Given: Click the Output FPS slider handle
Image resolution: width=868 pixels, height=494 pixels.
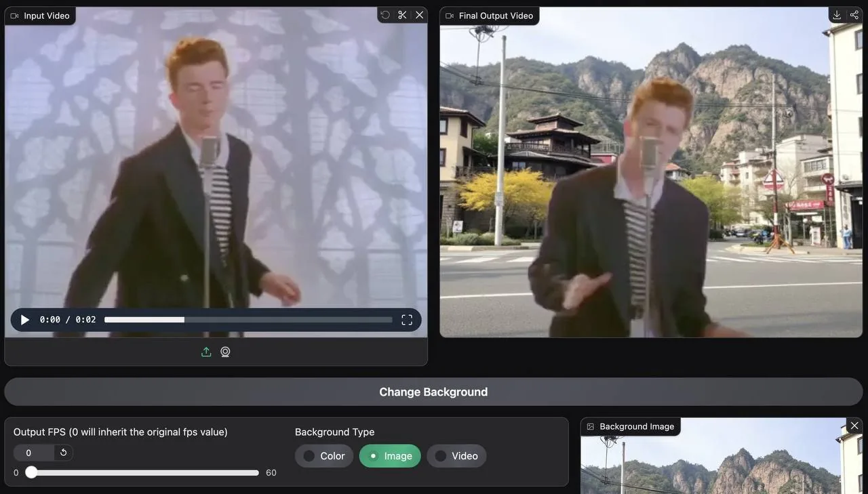Looking at the screenshot, I should tap(31, 472).
